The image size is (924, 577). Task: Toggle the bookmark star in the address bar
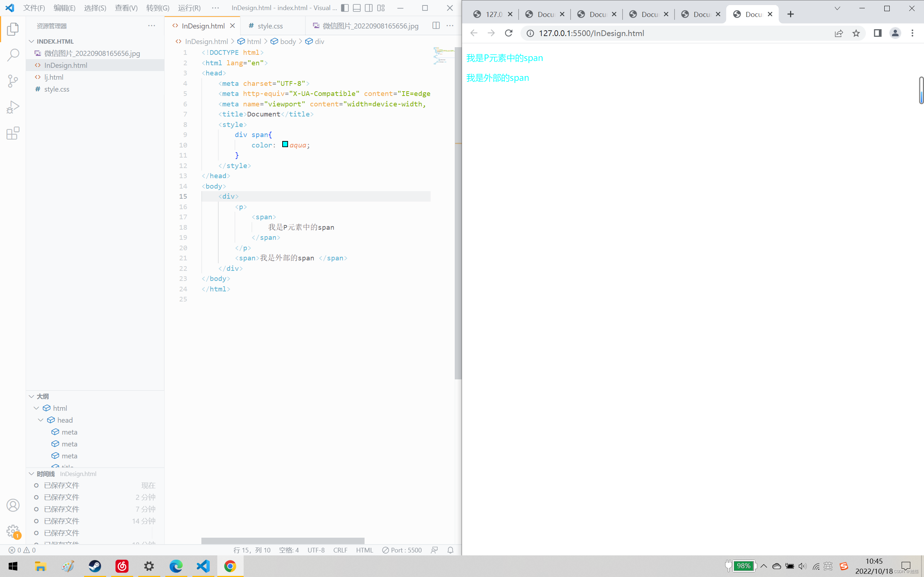pyautogui.click(x=857, y=33)
